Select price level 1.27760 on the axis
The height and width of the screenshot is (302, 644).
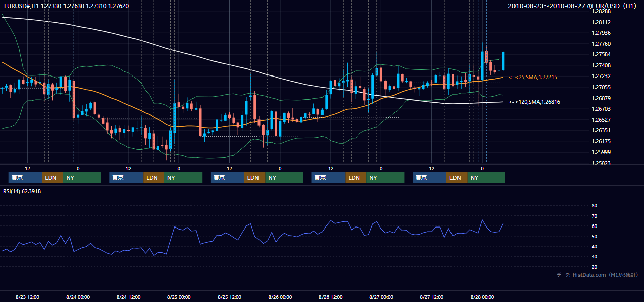tap(601, 44)
